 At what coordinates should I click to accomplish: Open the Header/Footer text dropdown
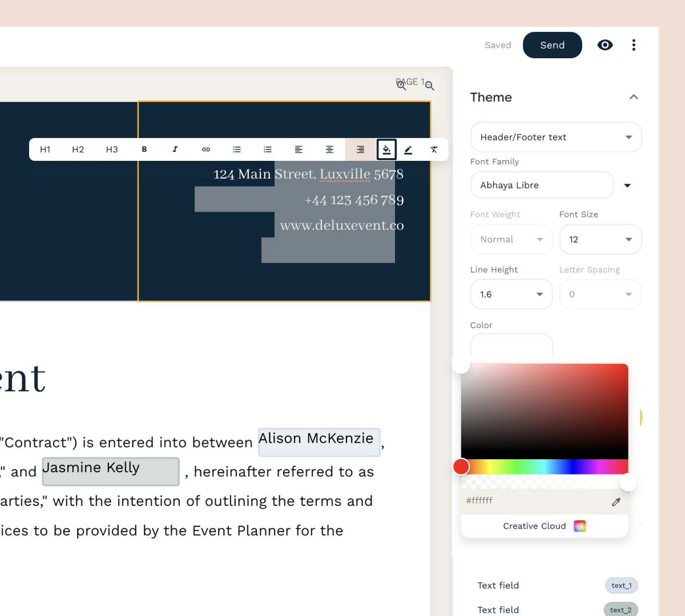(555, 137)
